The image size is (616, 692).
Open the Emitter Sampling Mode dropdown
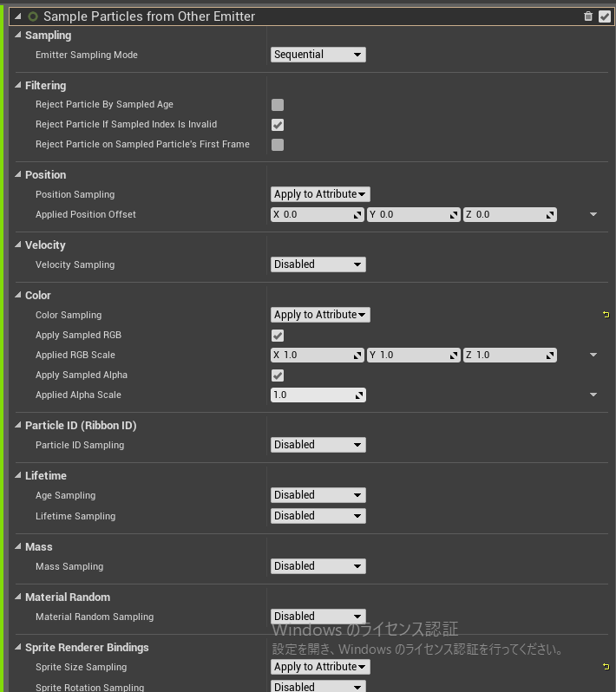click(x=318, y=55)
